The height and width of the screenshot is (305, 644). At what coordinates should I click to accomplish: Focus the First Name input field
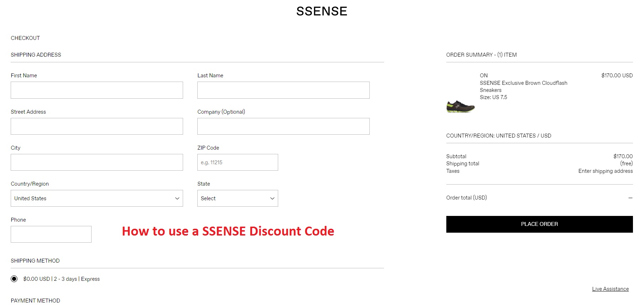[97, 90]
